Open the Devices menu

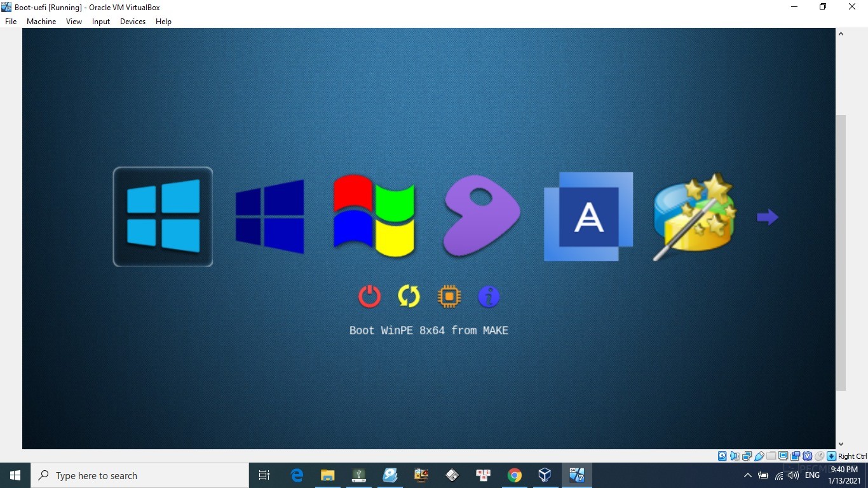tap(133, 22)
